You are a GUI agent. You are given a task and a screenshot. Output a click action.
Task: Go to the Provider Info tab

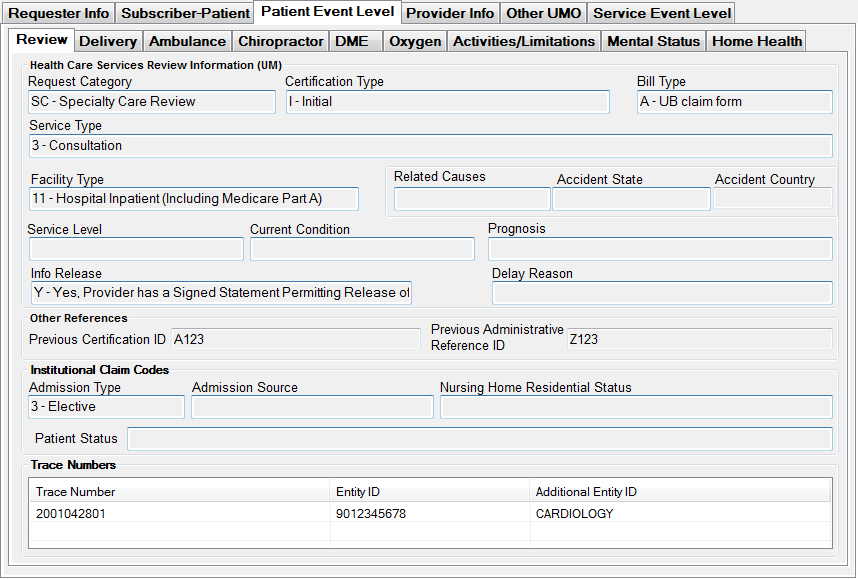(449, 14)
